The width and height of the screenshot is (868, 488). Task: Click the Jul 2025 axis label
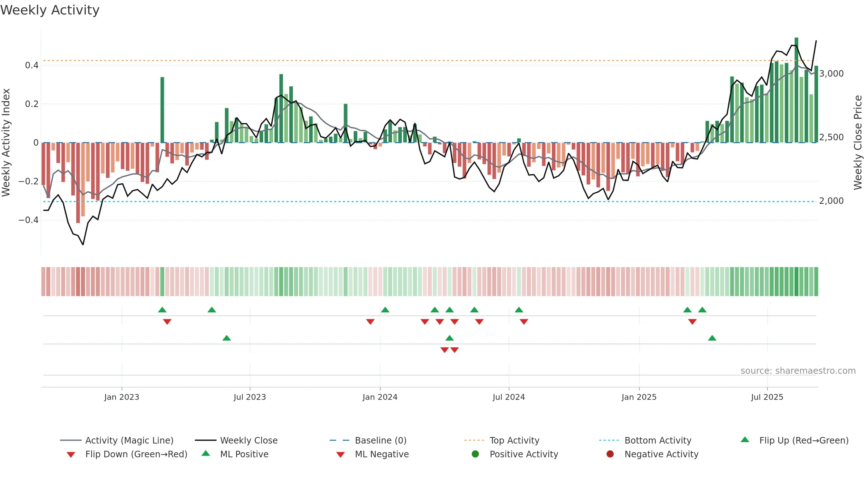tap(767, 397)
